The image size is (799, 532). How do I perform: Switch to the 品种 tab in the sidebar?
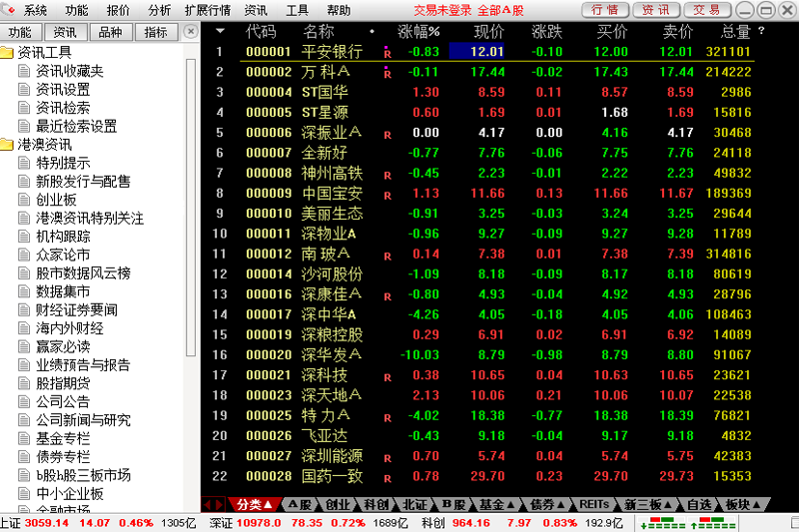(x=110, y=32)
